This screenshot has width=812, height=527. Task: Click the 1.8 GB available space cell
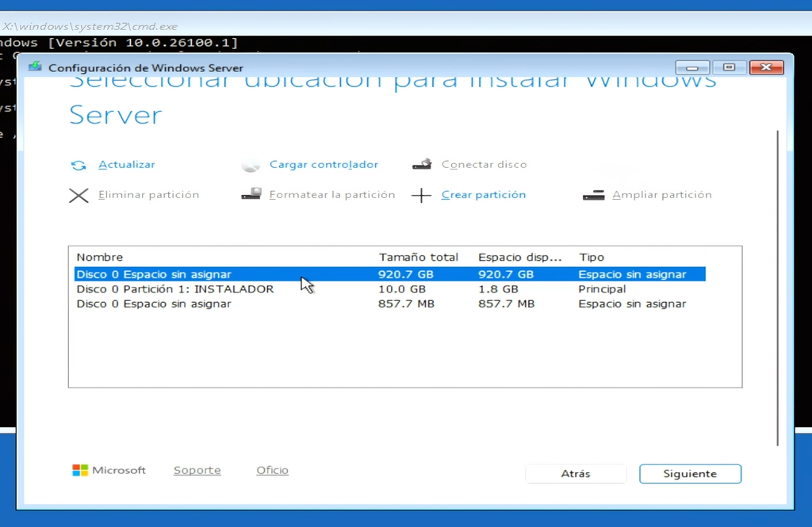(x=498, y=289)
